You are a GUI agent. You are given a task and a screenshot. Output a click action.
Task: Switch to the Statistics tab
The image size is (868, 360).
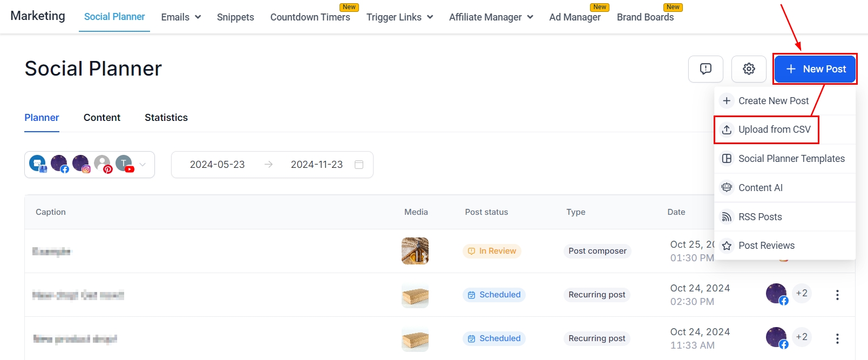coord(166,118)
